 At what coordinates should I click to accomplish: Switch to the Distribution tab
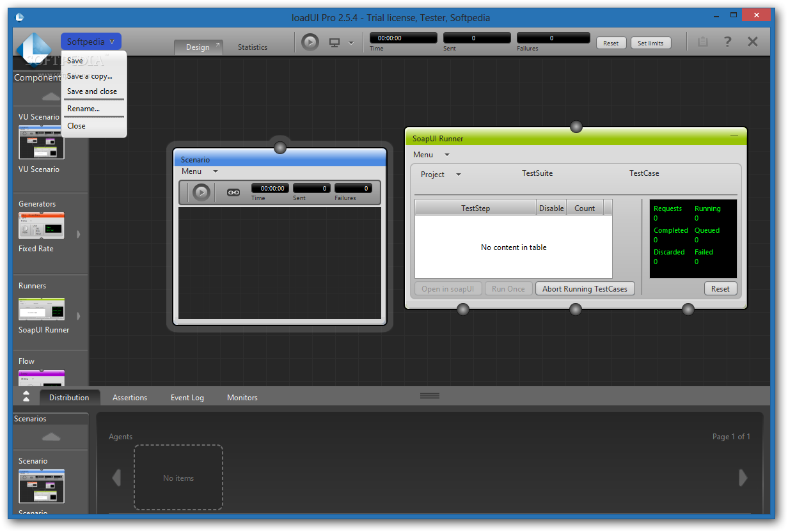tap(69, 397)
